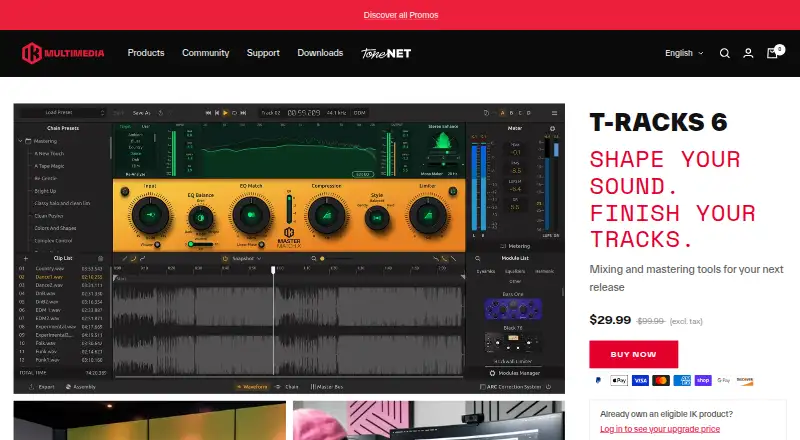Click the Meter panel gear icon
This screenshot has height=440, width=800.
pyautogui.click(x=552, y=129)
